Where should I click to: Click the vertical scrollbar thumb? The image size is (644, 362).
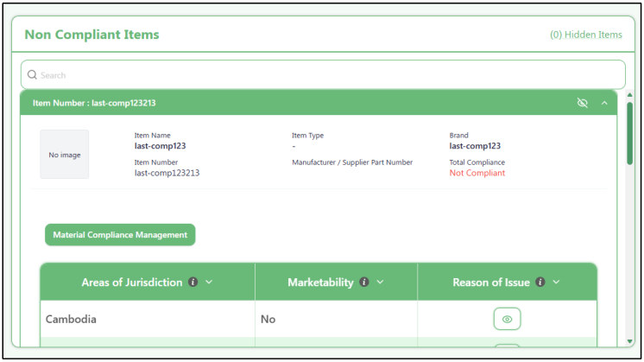pos(629,133)
